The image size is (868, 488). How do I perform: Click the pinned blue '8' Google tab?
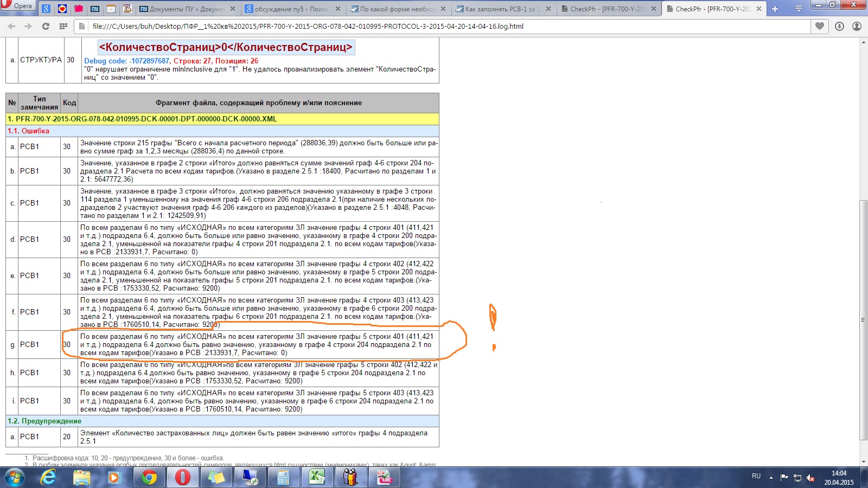(46, 9)
